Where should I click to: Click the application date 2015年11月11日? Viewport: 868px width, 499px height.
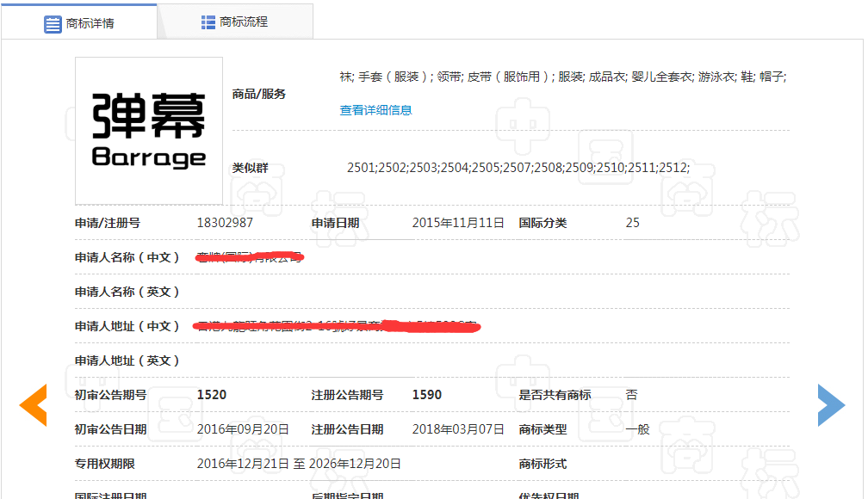458,223
